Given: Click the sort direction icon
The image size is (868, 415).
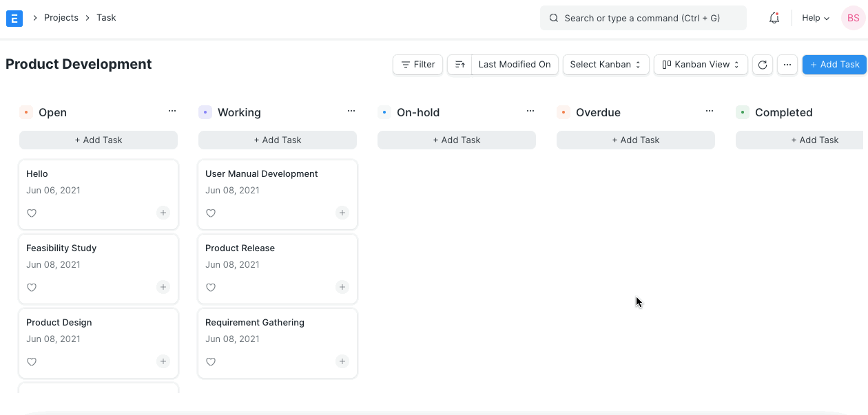Looking at the screenshot, I should 459,64.
